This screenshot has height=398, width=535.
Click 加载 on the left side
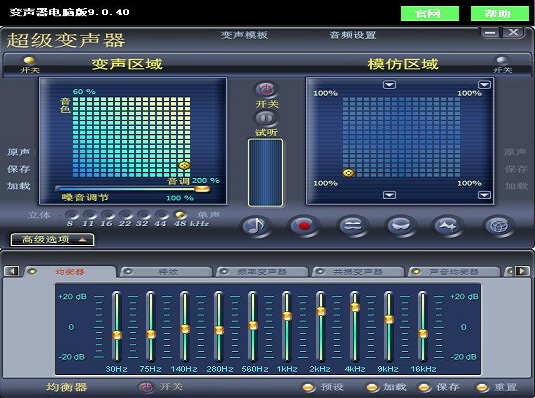pos(19,186)
